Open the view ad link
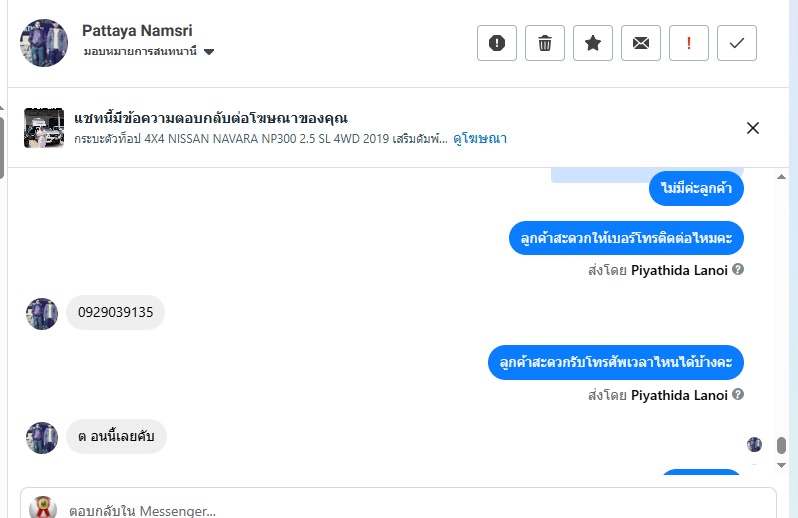This screenshot has width=798, height=518. click(x=480, y=139)
